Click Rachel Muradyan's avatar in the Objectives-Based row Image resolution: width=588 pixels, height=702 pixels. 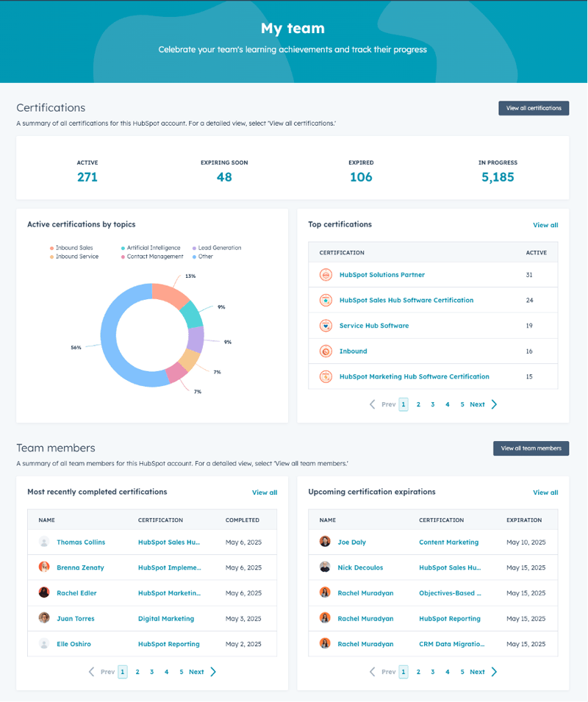[325, 592]
